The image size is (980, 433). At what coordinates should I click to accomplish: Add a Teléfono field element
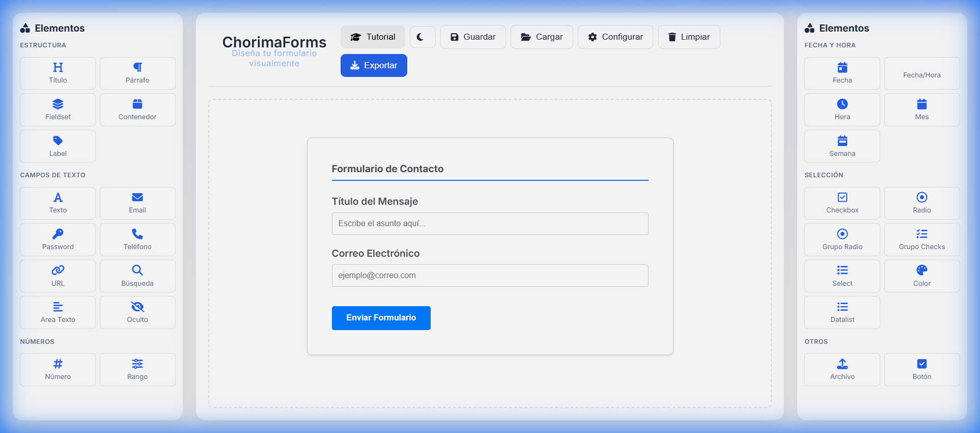tap(137, 239)
